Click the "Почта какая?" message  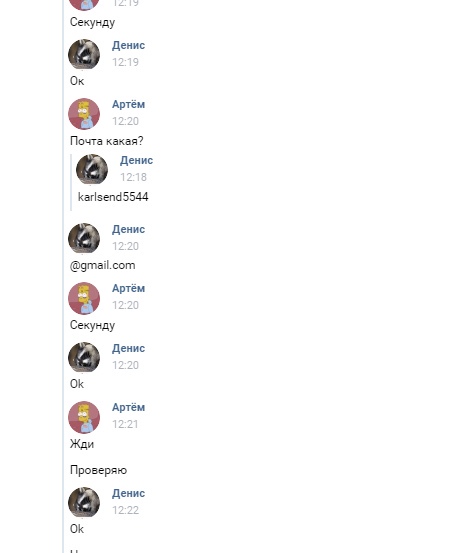click(107, 141)
